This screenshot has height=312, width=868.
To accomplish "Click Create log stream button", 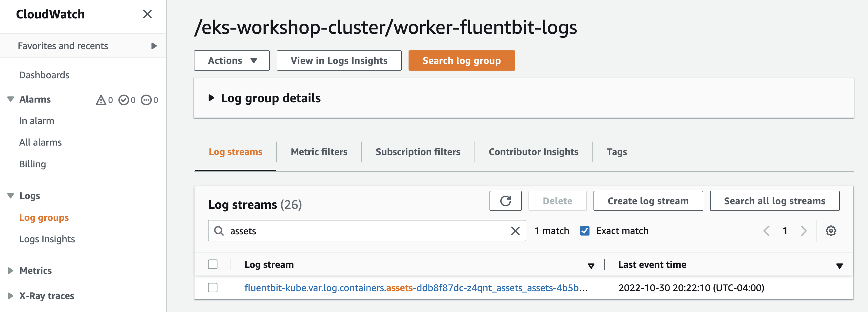I will [x=648, y=201].
